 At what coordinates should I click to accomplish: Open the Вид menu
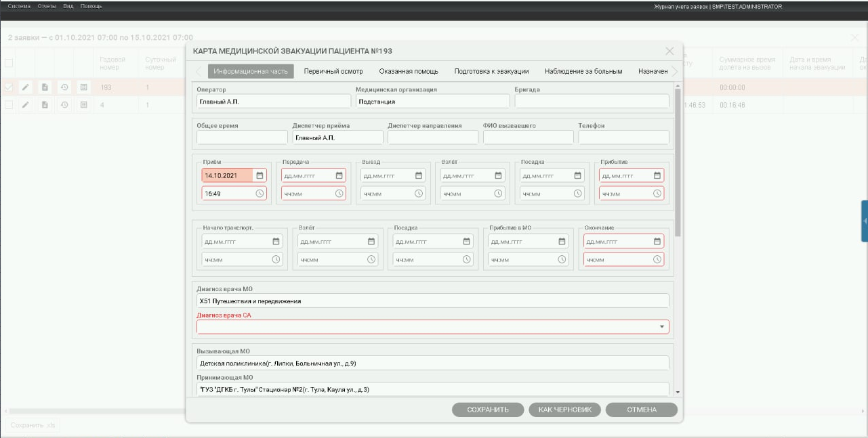coord(68,6)
